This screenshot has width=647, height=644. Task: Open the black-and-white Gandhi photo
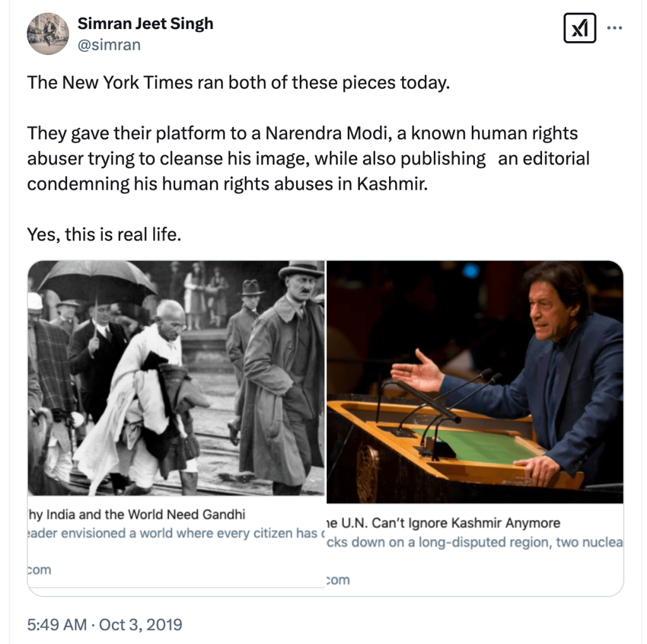(176, 378)
